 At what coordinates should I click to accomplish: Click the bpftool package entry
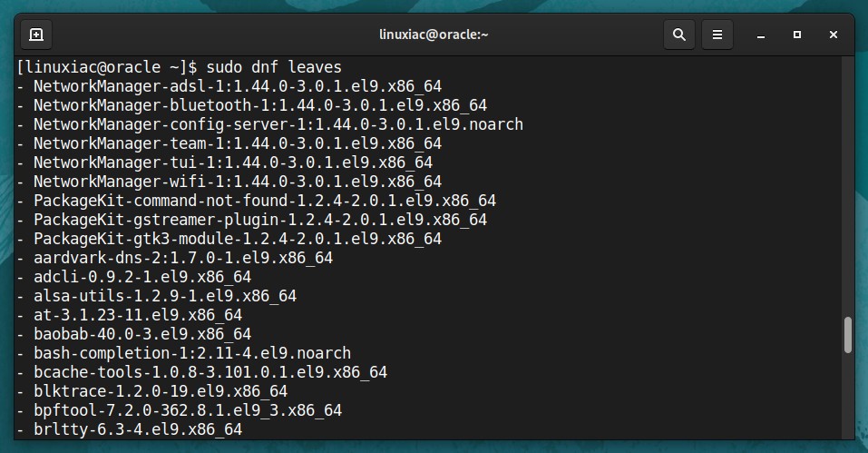(180, 410)
